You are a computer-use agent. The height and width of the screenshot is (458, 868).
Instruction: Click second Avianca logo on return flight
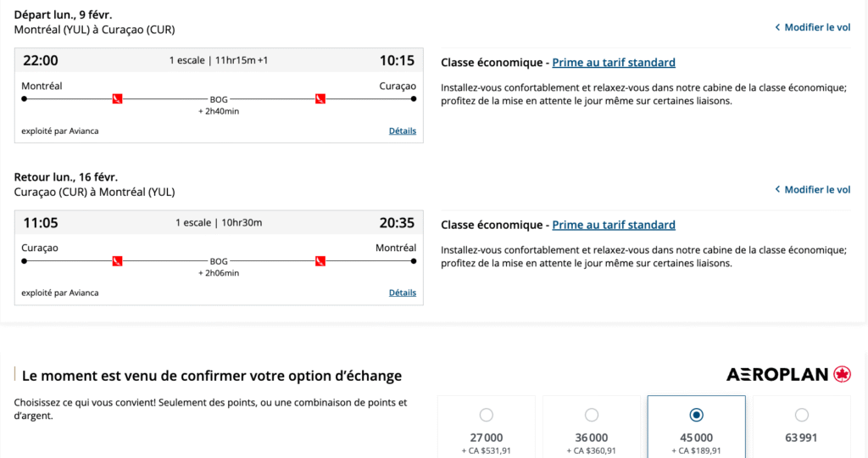pyautogui.click(x=320, y=261)
